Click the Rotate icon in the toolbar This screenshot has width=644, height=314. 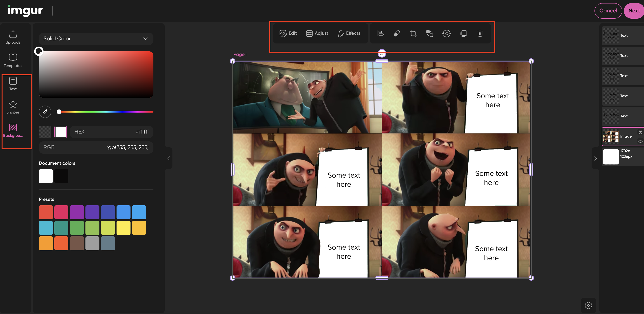447,33
